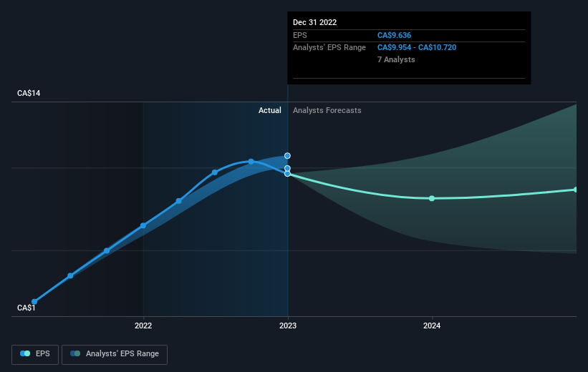The width and height of the screenshot is (588, 372).
Task: Click the 2023 x-axis label
Action: (288, 325)
